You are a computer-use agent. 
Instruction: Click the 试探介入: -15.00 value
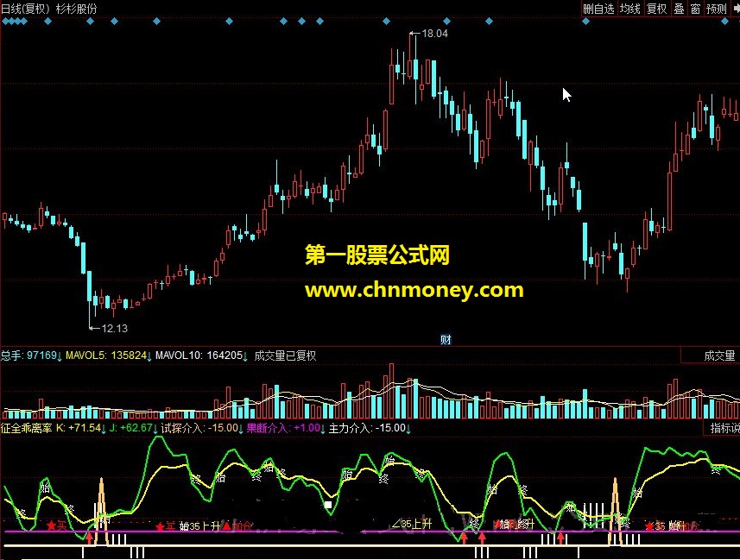coord(199,428)
